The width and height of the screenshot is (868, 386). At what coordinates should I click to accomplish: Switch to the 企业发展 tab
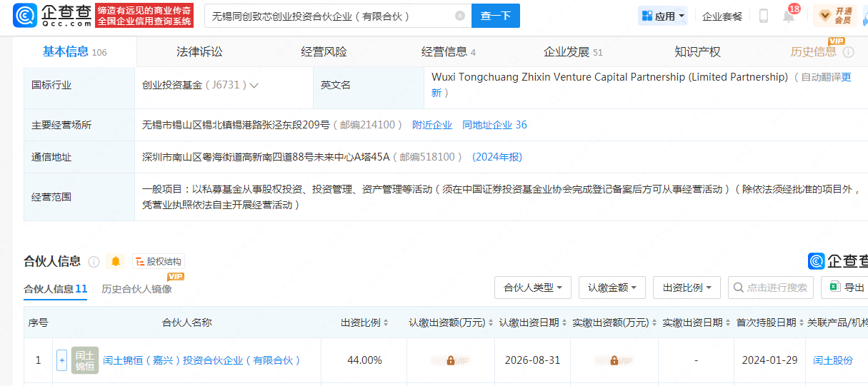(x=573, y=51)
